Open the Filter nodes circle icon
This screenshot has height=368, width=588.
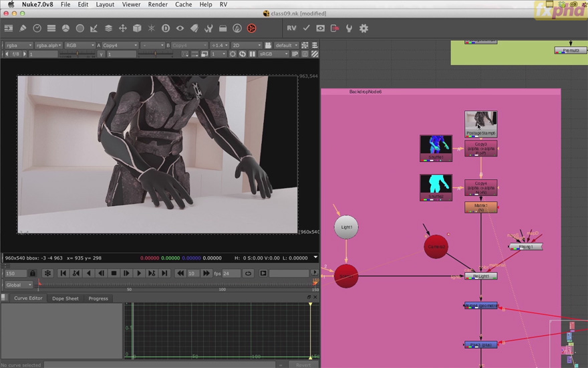[x=80, y=28]
